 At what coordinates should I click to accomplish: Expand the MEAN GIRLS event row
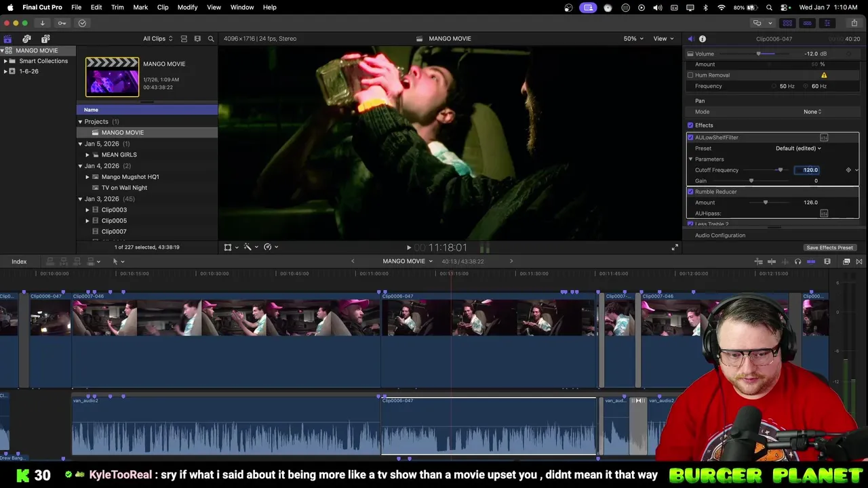coord(87,155)
